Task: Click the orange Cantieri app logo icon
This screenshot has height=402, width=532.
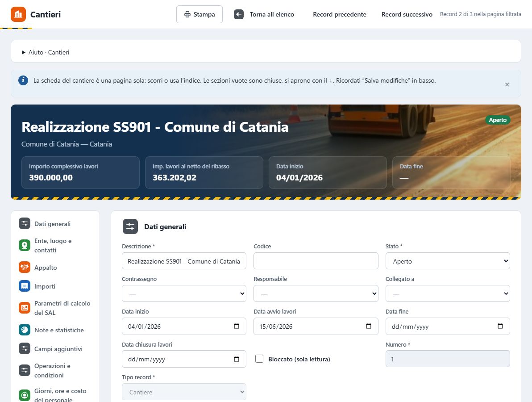Action: pyautogui.click(x=18, y=14)
